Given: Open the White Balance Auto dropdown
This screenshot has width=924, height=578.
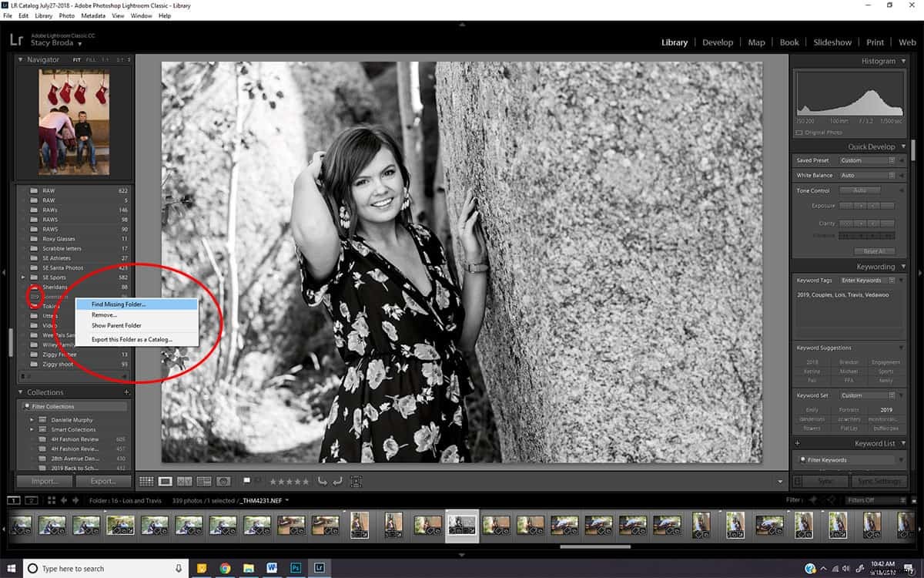Looking at the screenshot, I should click(x=867, y=175).
